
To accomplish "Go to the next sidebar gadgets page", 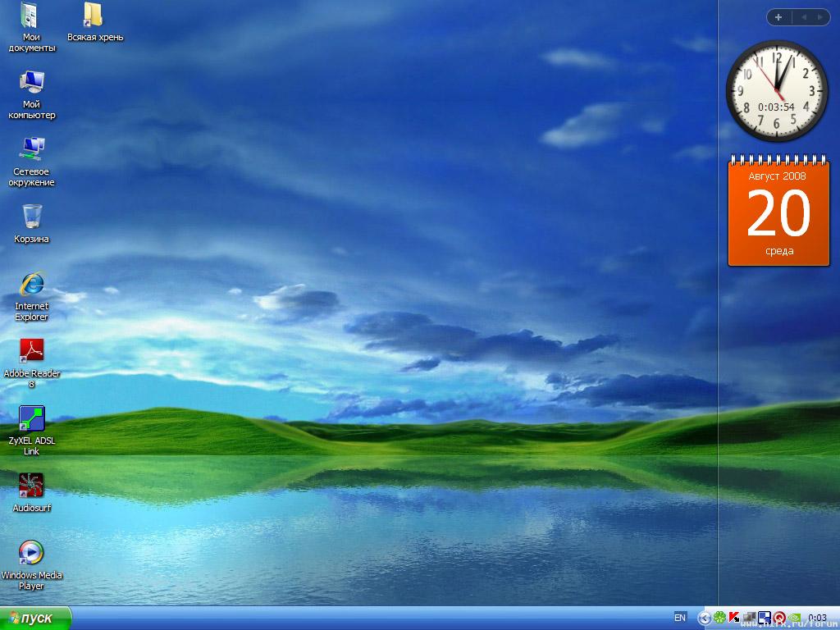I will tap(819, 17).
